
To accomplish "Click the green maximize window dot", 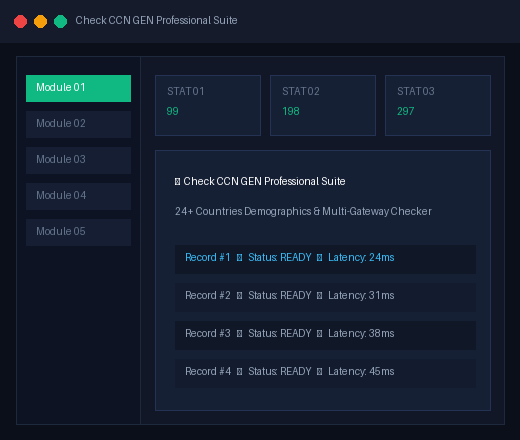I will point(60,21).
